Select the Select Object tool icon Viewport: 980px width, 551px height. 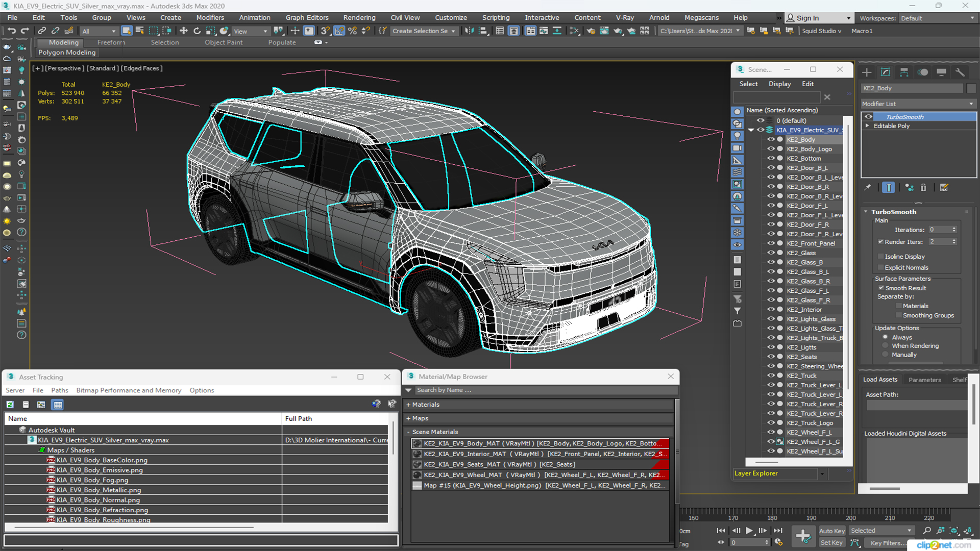[126, 31]
